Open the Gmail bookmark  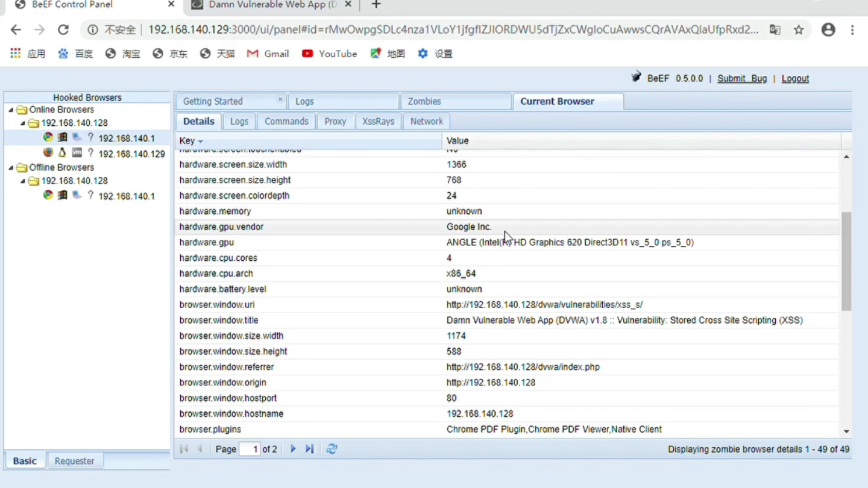tap(268, 54)
